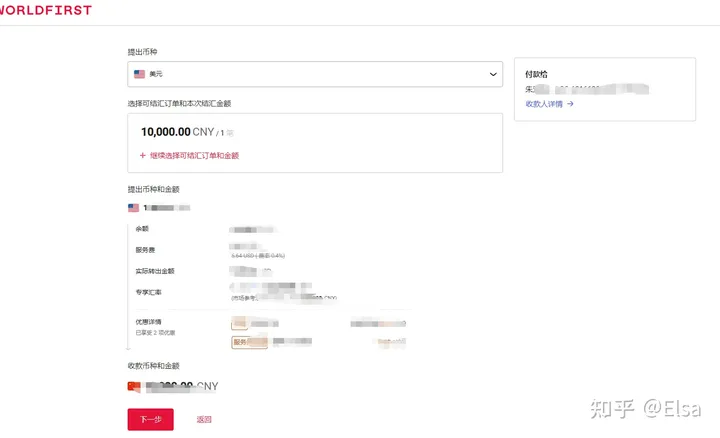Click the 付款给 heading in payee card
The width and height of the screenshot is (720, 438).
tap(536, 74)
